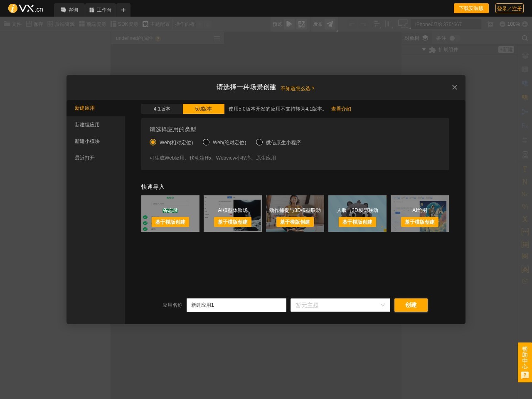The width and height of the screenshot is (532, 399).
Task: Create from 人脸与3D模型联动 template
Action: click(357, 222)
